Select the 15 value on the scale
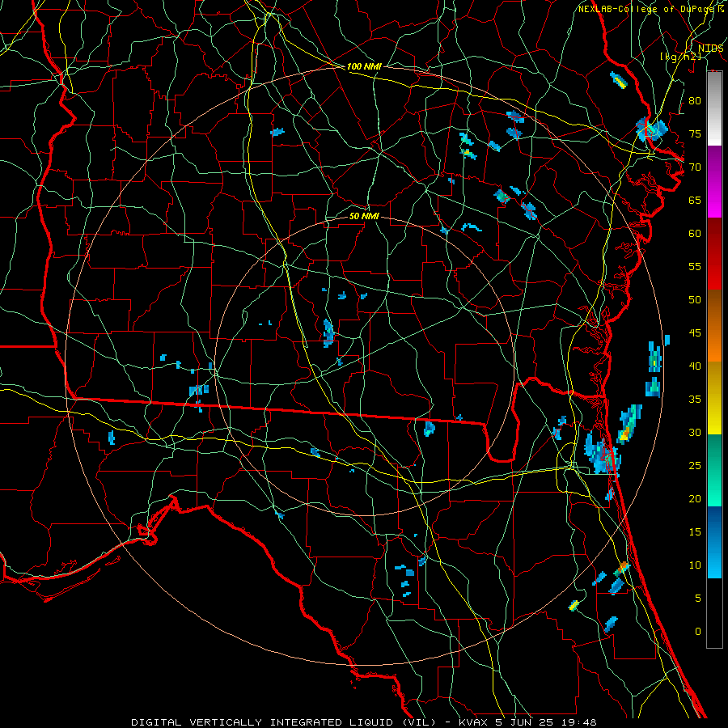 tap(695, 531)
